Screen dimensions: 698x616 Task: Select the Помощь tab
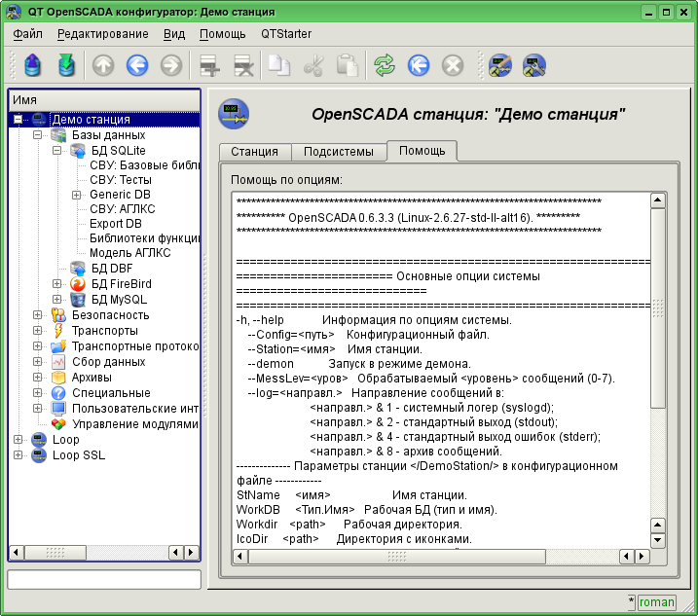422,151
